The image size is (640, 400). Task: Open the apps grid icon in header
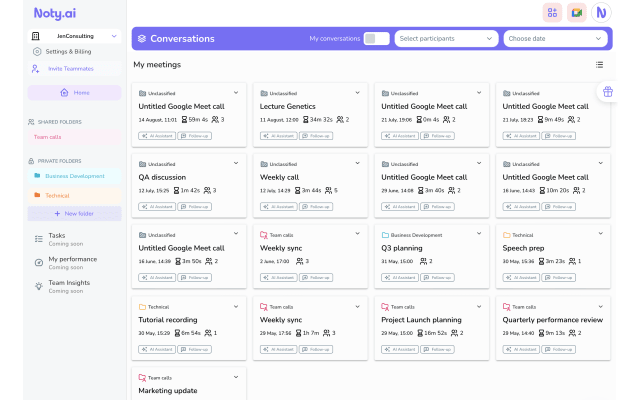pyautogui.click(x=552, y=13)
